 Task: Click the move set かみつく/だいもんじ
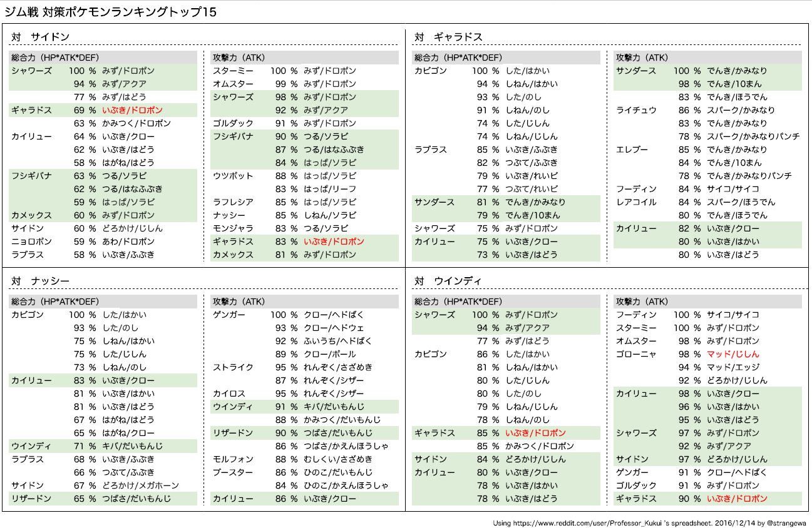click(342, 420)
